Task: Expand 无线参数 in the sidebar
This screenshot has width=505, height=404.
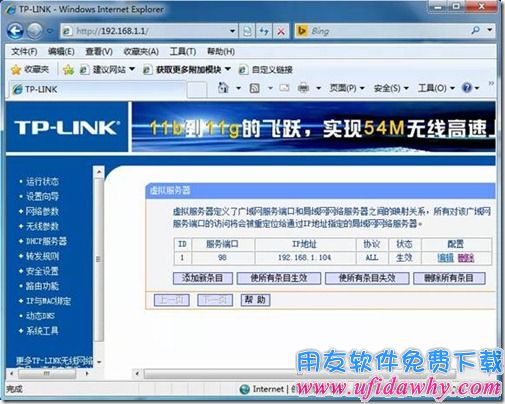Action: 42,226
